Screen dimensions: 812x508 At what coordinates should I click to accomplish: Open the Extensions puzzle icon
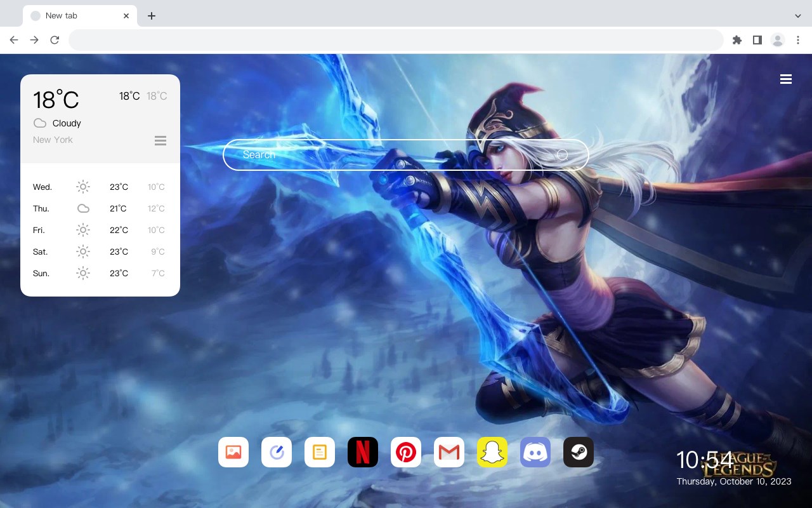(737, 40)
